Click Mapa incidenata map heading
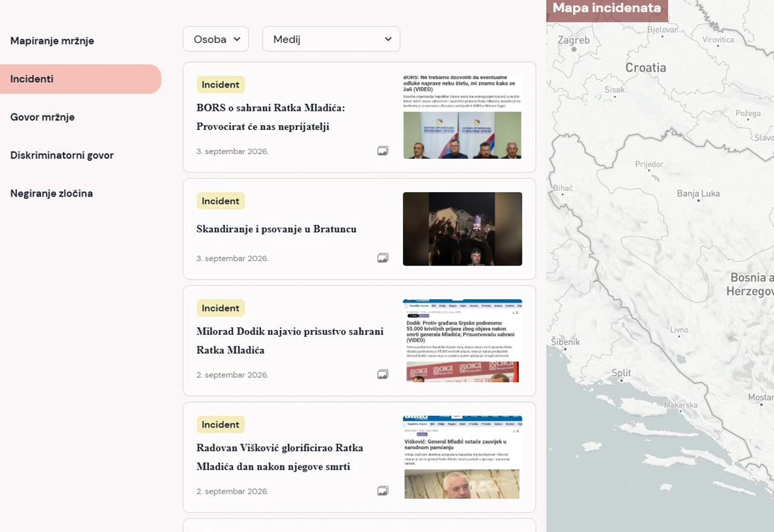774x532 pixels. pyautogui.click(x=607, y=8)
